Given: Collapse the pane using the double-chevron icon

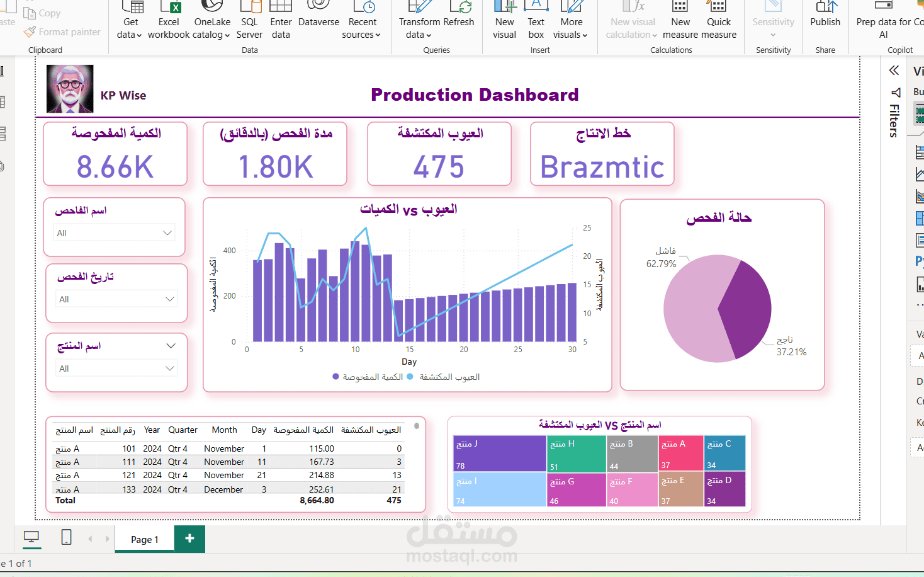Looking at the screenshot, I should click(894, 70).
